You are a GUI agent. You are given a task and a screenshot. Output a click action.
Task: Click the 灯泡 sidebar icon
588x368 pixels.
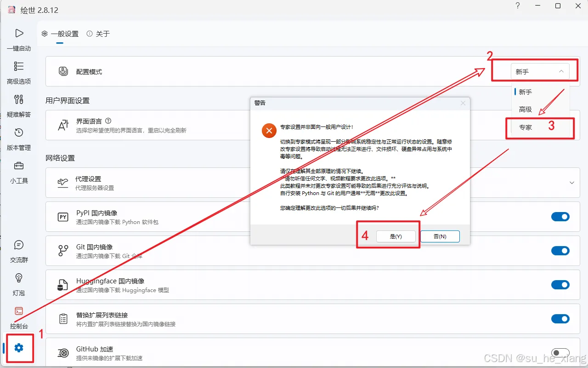pos(19,284)
